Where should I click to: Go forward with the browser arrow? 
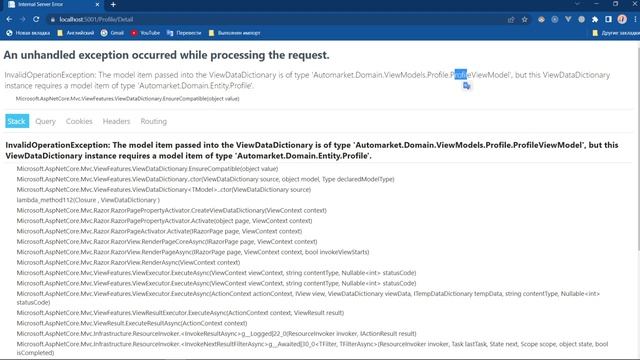[22, 19]
